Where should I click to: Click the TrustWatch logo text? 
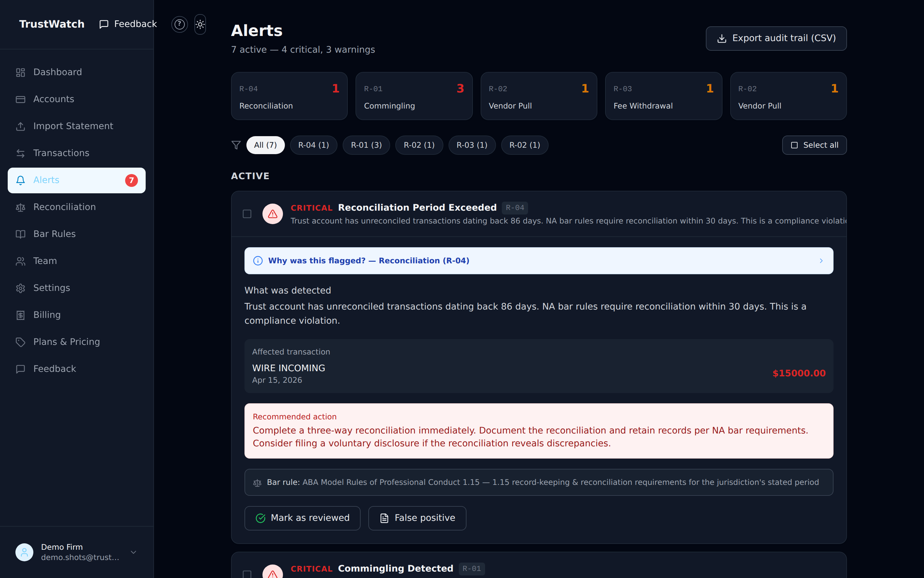[52, 24]
